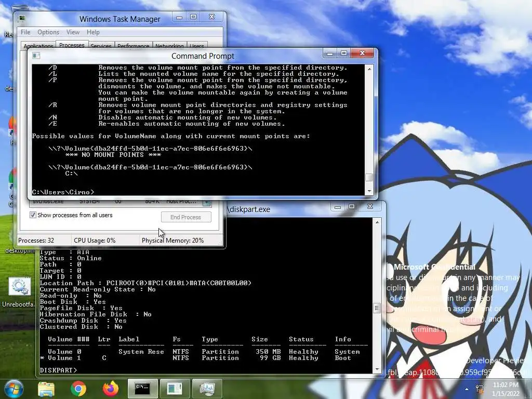Click the DISKPART> prompt line
The image size is (532, 399).
pyautogui.click(x=58, y=370)
